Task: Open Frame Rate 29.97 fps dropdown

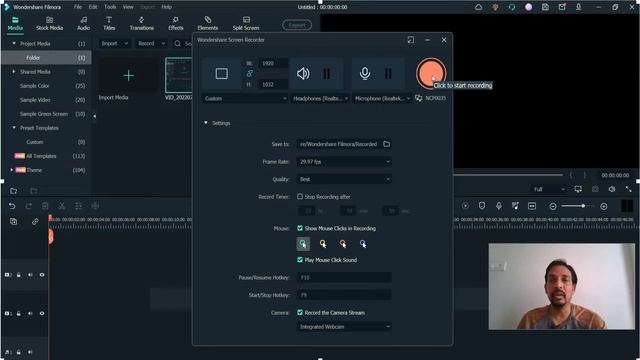Action: pos(344,162)
